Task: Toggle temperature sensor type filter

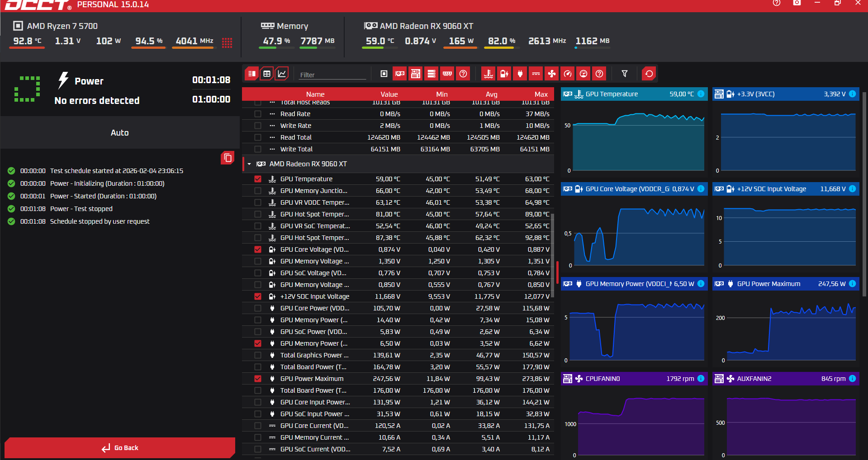Action: (489, 74)
